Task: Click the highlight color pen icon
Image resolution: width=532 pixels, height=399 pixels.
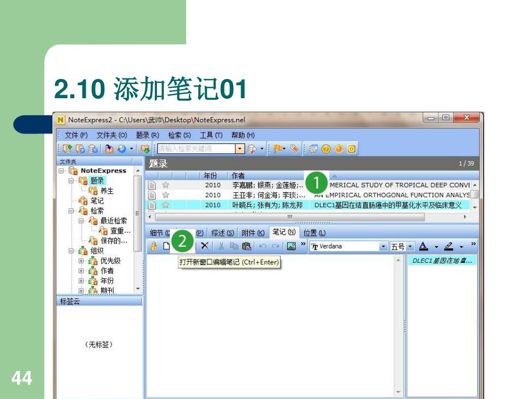Action: point(448,246)
